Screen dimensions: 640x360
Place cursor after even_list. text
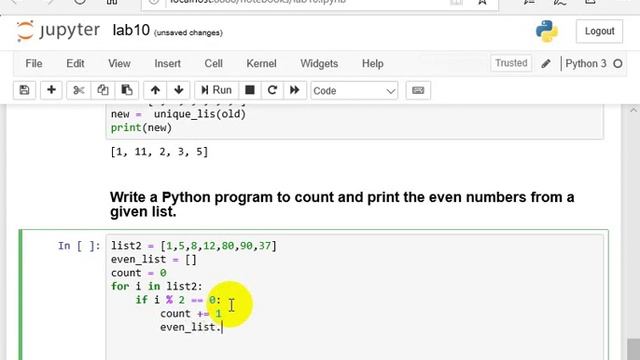(222, 327)
